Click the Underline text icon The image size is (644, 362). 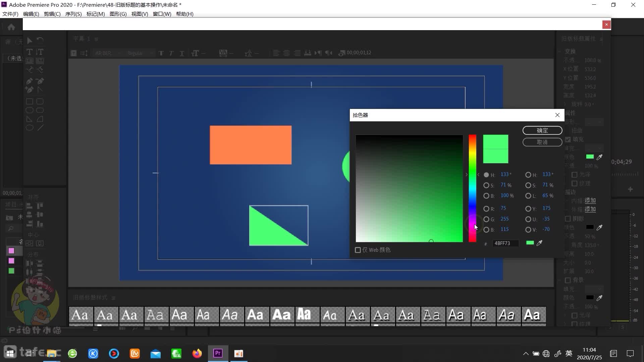click(x=182, y=53)
